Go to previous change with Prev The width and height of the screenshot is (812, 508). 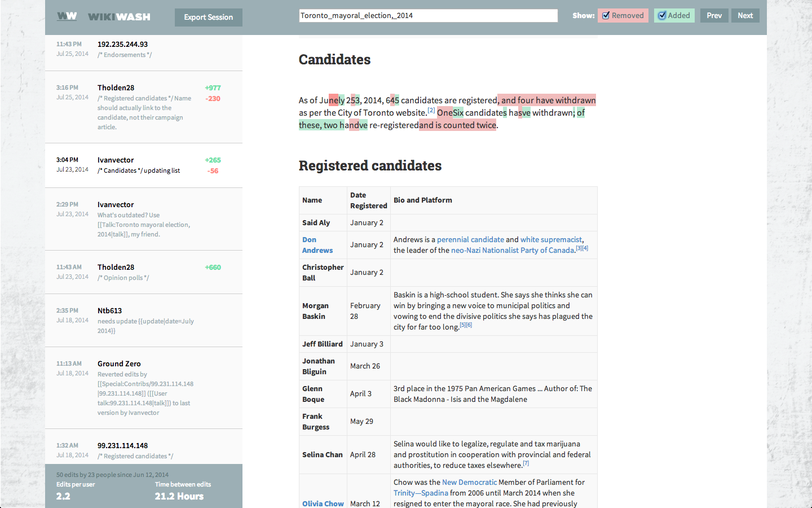[x=714, y=16]
